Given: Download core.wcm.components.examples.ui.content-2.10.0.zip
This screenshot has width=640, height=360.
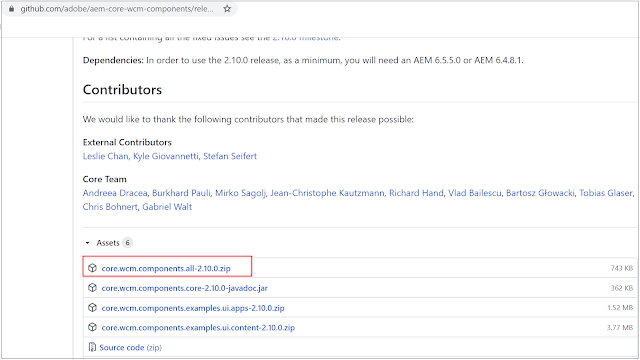Looking at the screenshot, I should (x=198, y=328).
